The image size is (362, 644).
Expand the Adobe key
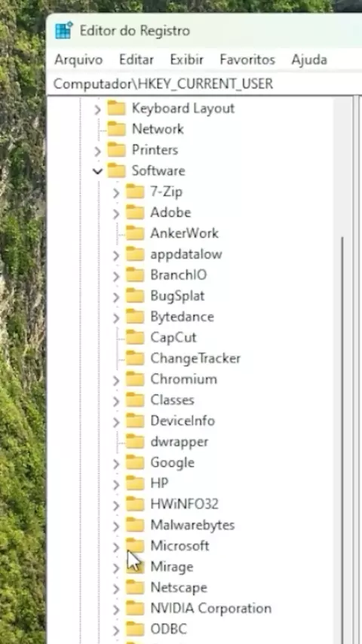tap(116, 213)
